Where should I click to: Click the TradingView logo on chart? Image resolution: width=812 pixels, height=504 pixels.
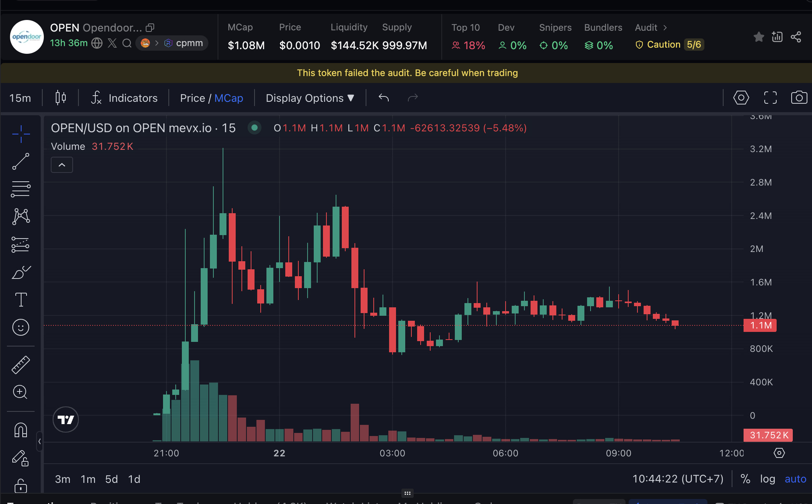pyautogui.click(x=66, y=419)
